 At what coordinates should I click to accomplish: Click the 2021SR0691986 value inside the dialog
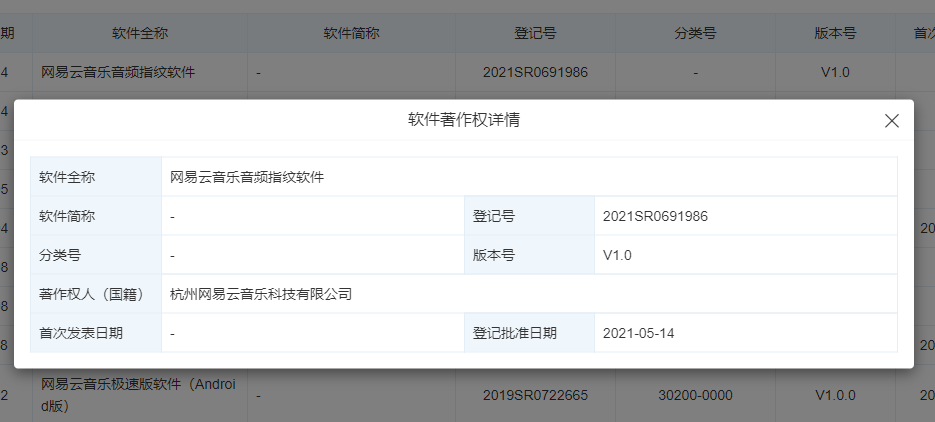coord(656,216)
